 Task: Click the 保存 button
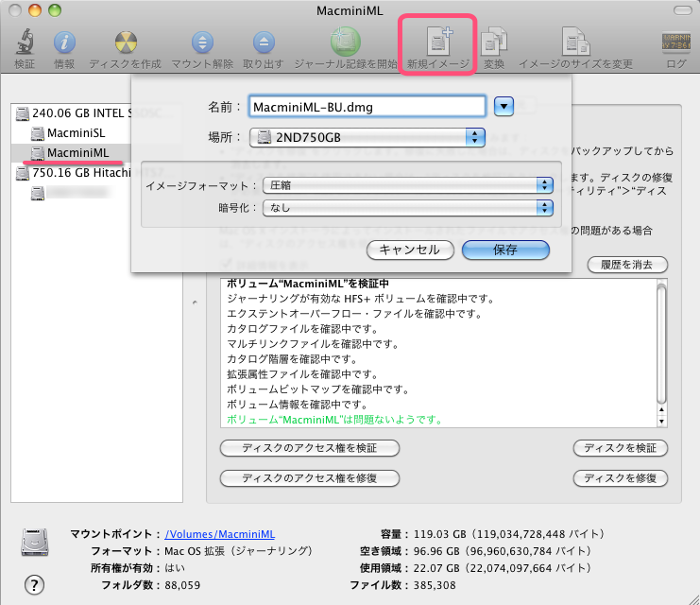[x=505, y=250]
